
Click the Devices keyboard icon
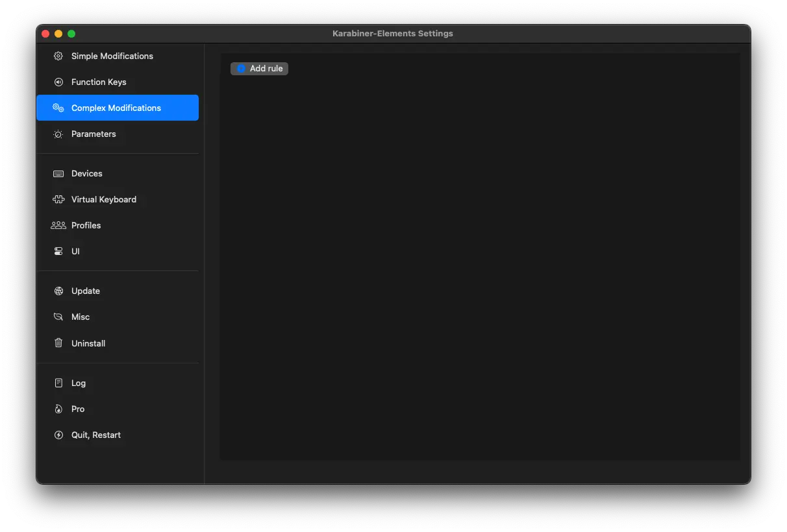[58, 173]
